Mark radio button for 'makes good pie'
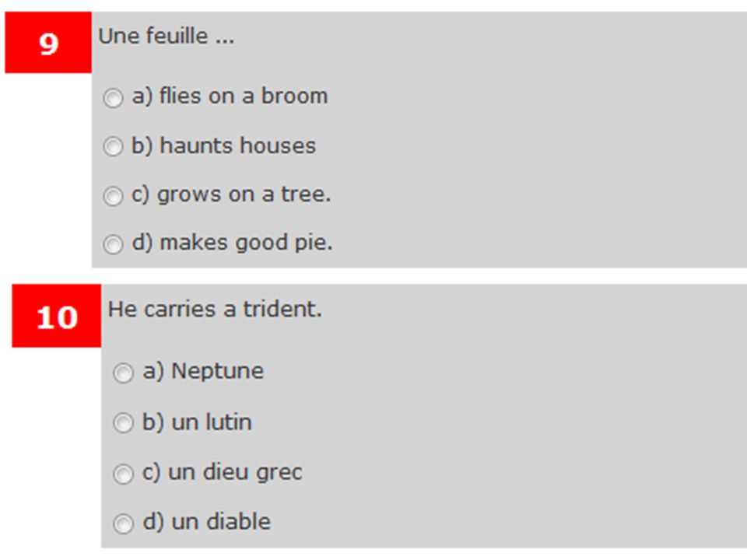This screenshot has height=560, width=747. [x=113, y=244]
